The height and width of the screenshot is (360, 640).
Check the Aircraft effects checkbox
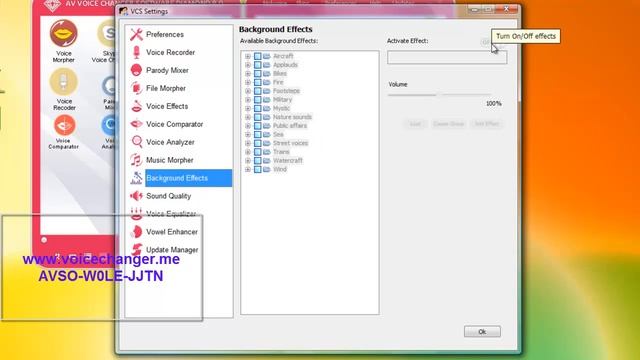pos(258,56)
